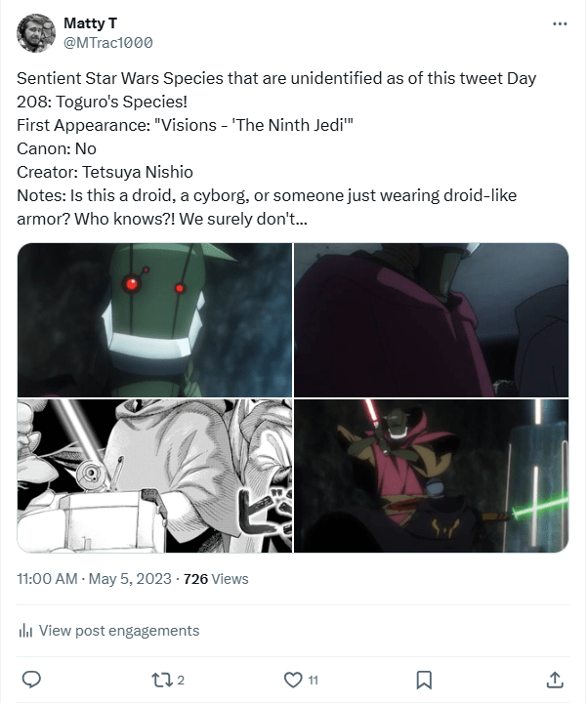Click the like count of 11

(313, 680)
